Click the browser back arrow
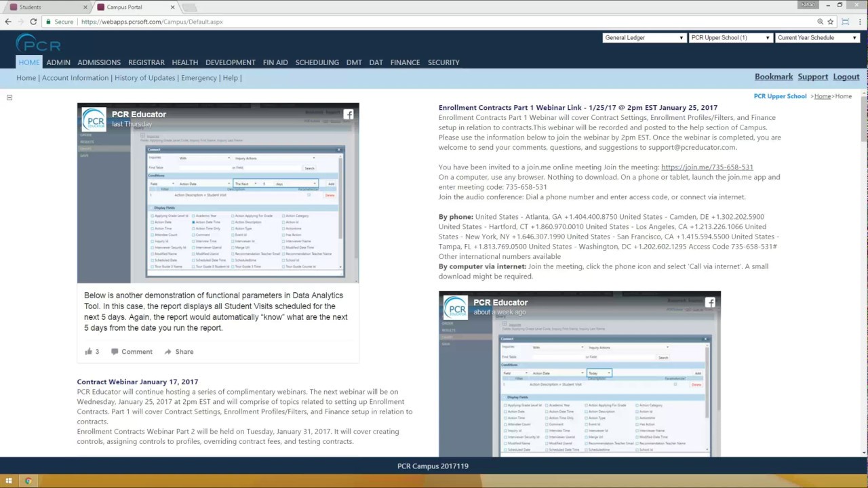The image size is (868, 488). point(8,22)
